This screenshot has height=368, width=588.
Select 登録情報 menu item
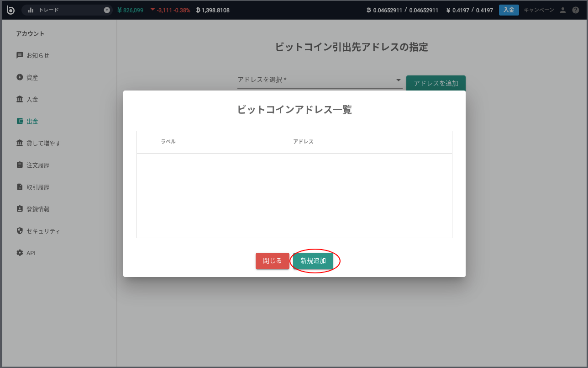(38, 209)
